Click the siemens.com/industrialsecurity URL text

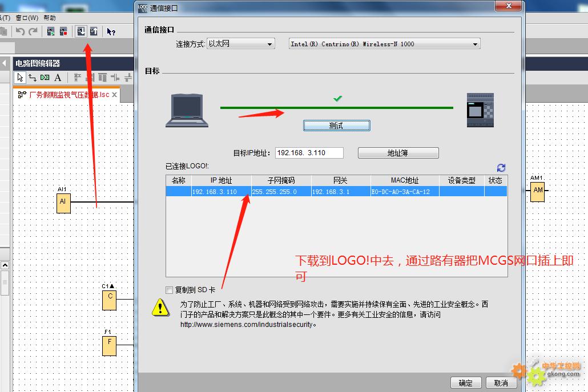(247, 325)
